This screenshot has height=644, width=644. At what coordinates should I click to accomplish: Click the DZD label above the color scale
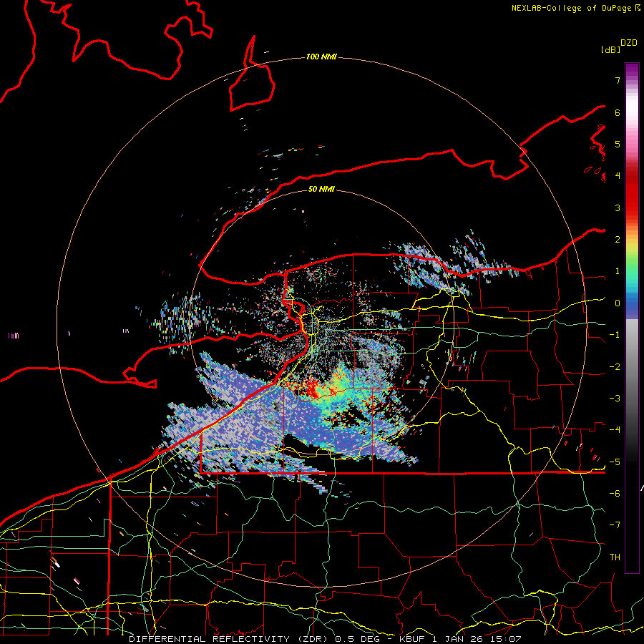629,43
